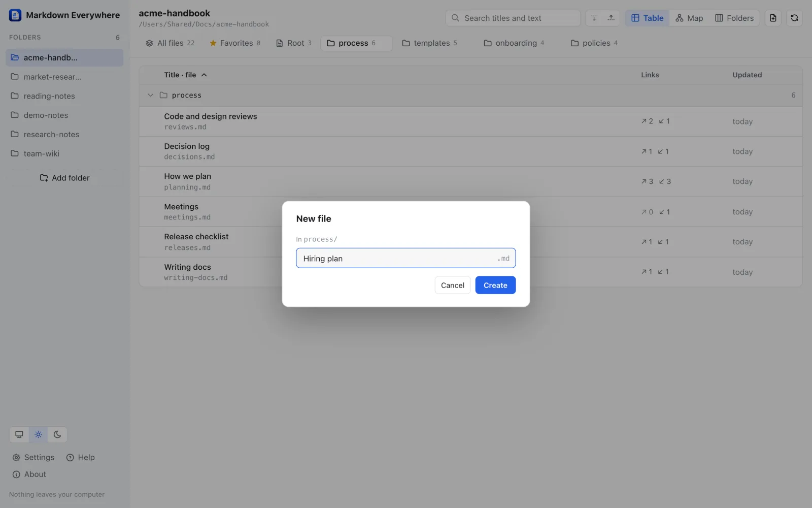Click the collapse all groups icon

click(611, 18)
